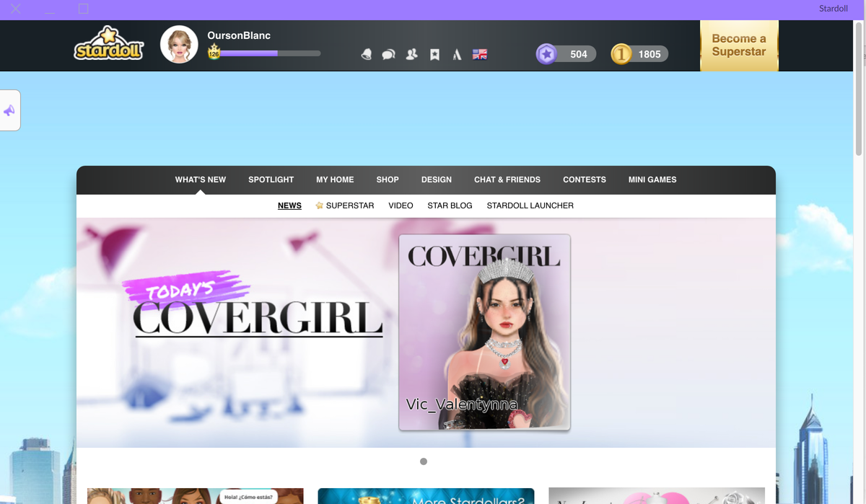Click the Stardoll logo
The width and height of the screenshot is (866, 504).
coord(109,43)
